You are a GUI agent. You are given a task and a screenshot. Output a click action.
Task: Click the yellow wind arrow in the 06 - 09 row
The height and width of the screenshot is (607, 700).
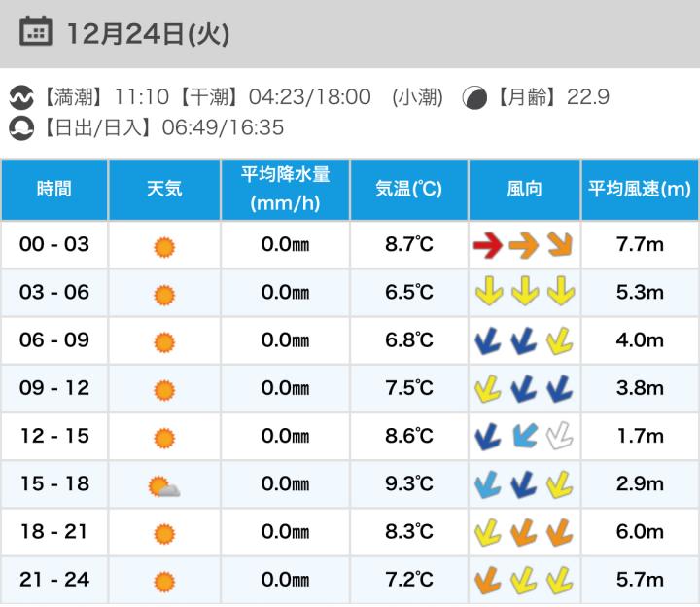pyautogui.click(x=559, y=340)
